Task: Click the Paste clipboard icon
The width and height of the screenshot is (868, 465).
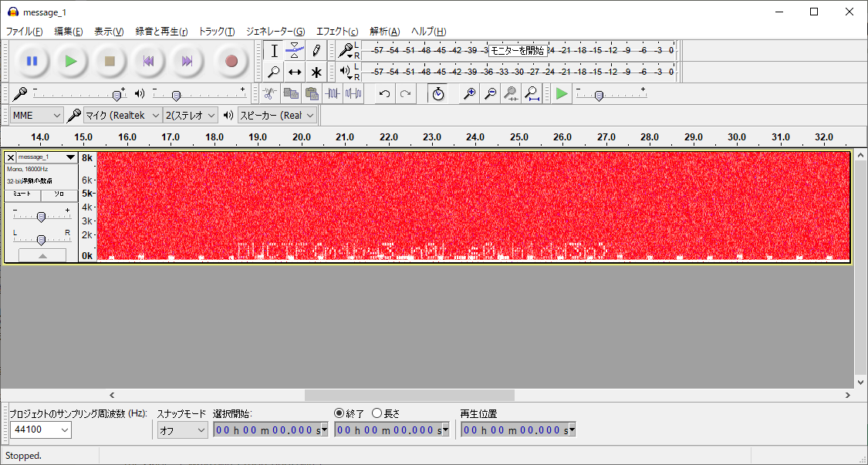Action: click(x=312, y=93)
